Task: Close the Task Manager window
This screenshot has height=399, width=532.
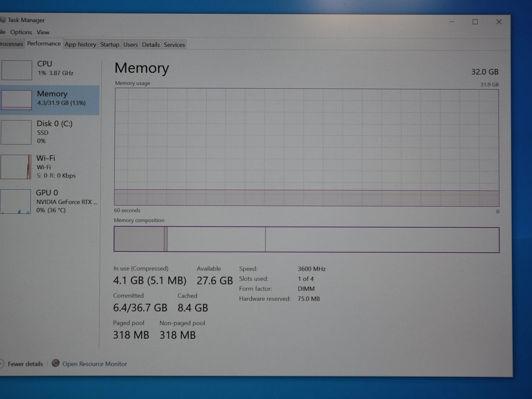Action: point(499,22)
